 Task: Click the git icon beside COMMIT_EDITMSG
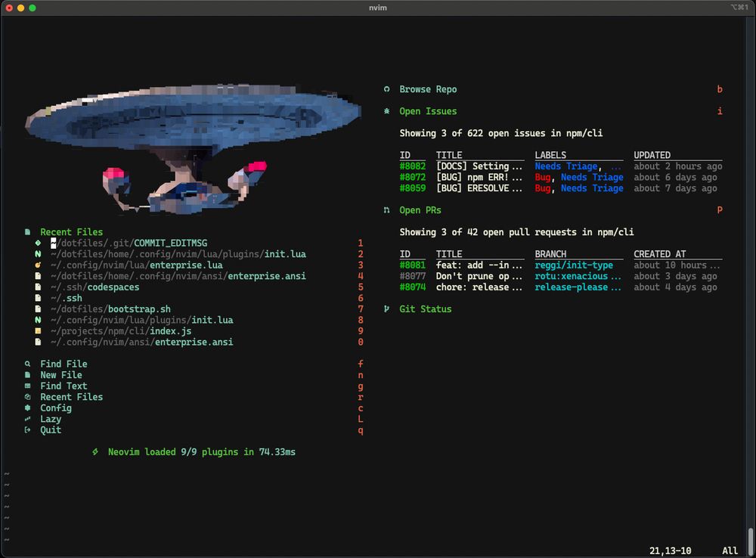38,243
